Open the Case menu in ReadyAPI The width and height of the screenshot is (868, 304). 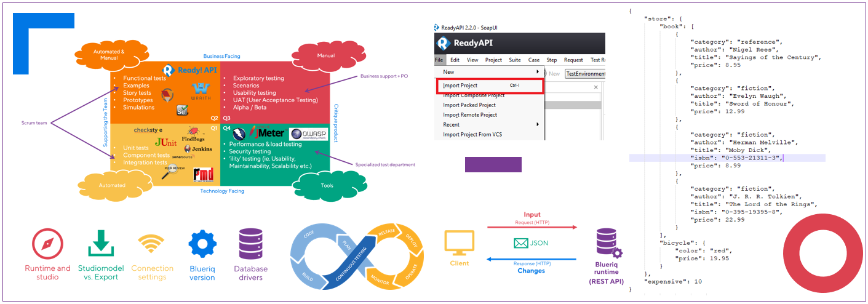(x=534, y=60)
